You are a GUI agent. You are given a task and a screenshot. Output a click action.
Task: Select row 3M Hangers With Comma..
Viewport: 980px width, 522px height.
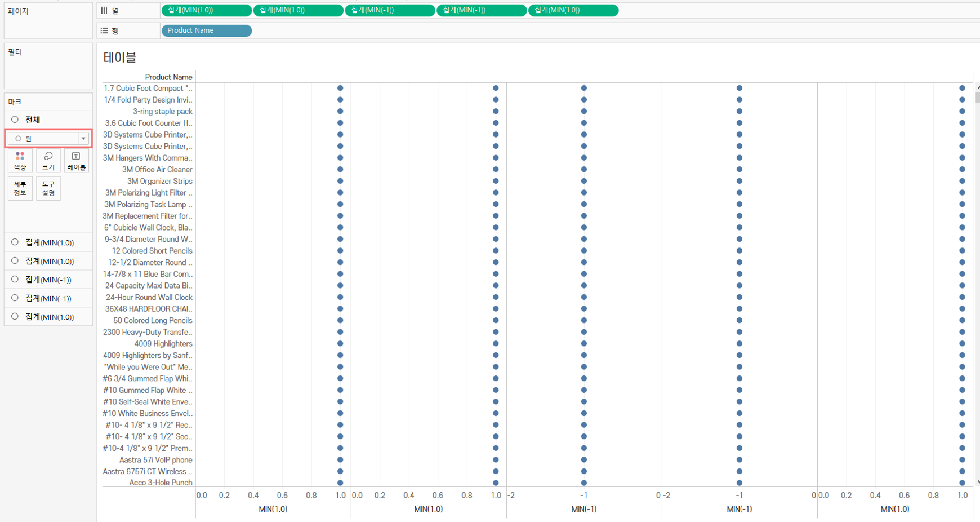(148, 158)
